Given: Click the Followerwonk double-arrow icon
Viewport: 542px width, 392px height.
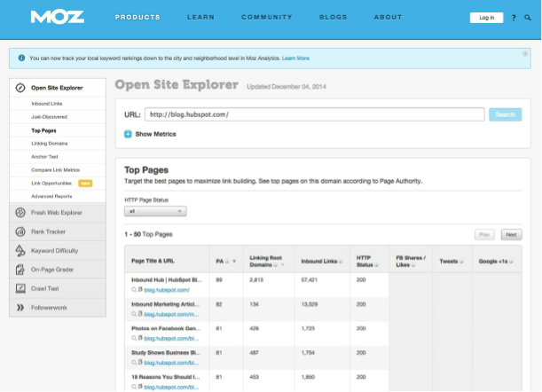Looking at the screenshot, I should [x=20, y=308].
